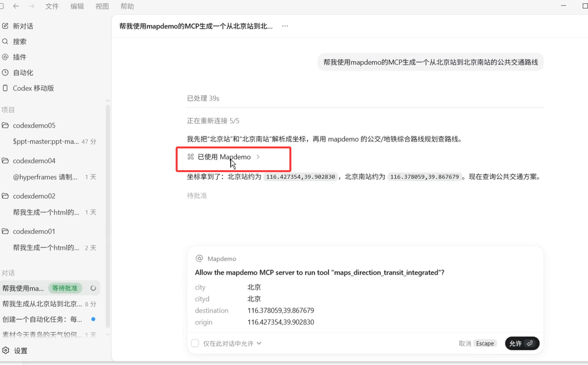The width and height of the screenshot is (588, 365).
Task: Click the 搜索 magnifier icon
Action: pyautogui.click(x=5, y=41)
